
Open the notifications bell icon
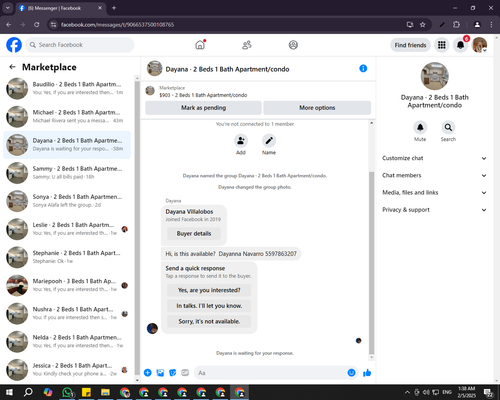click(461, 45)
